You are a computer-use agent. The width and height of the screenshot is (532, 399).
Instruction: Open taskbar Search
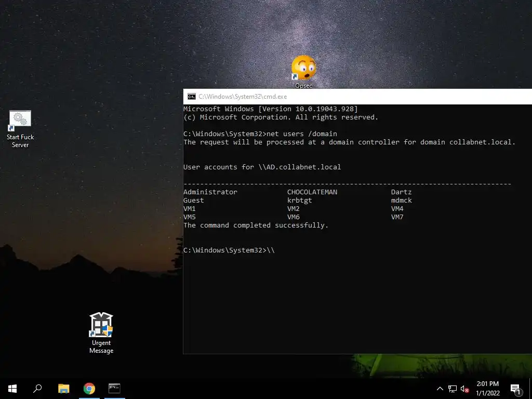[37, 389]
